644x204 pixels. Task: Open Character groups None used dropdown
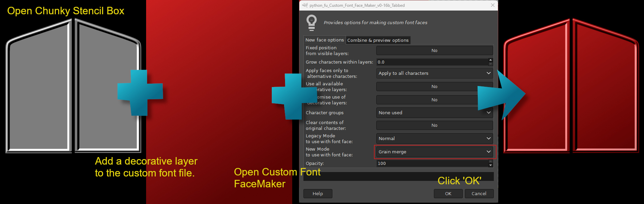pyautogui.click(x=434, y=113)
